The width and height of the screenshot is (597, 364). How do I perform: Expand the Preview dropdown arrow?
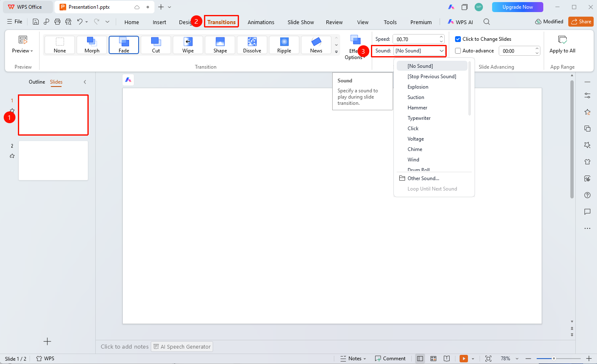point(32,51)
